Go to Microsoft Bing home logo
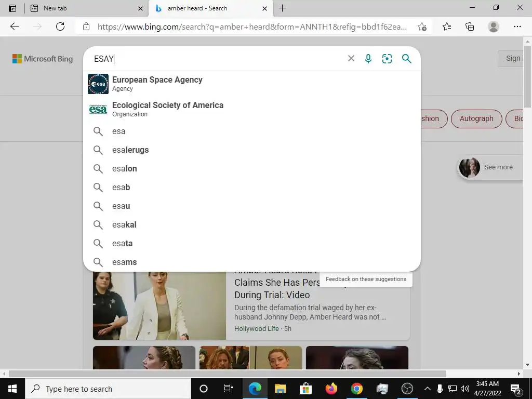 43,59
